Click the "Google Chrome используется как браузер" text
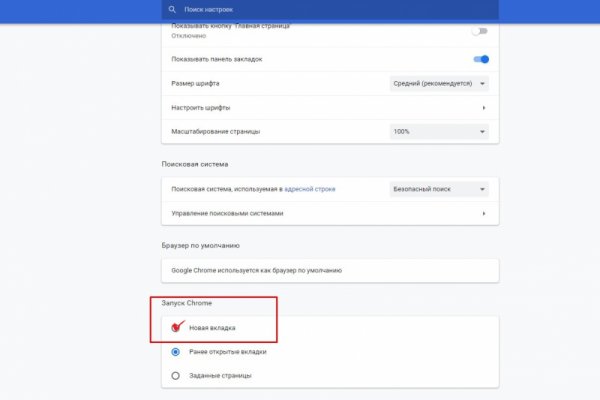 tap(257, 270)
